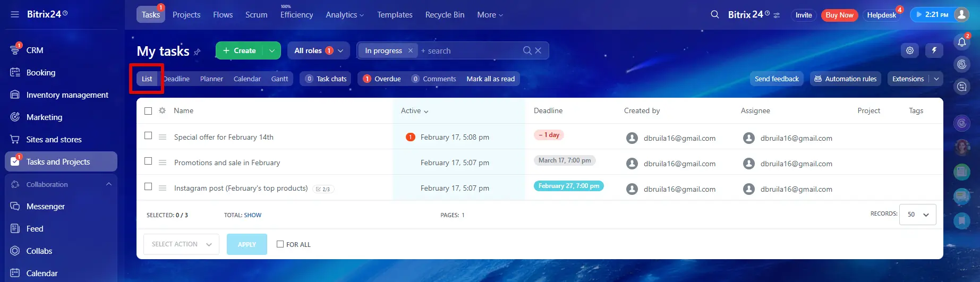The image size is (980, 282).
Task: Pin the My tasks page
Action: [x=197, y=52]
